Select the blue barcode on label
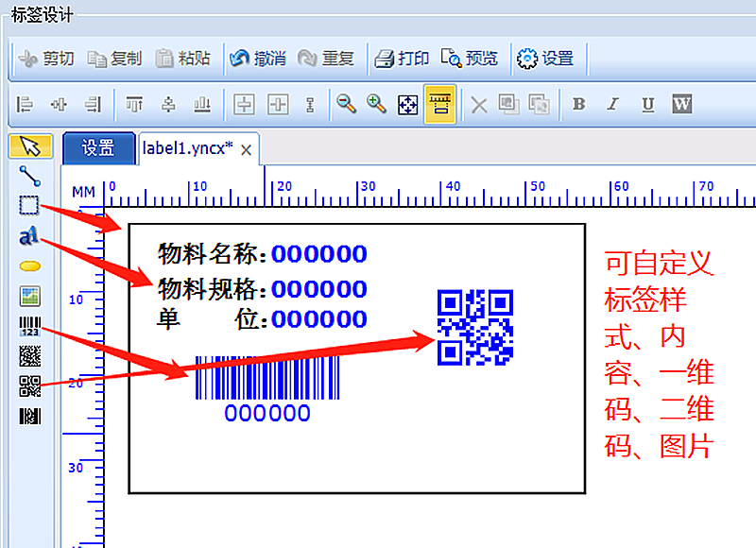This screenshot has width=756, height=548. (267, 389)
